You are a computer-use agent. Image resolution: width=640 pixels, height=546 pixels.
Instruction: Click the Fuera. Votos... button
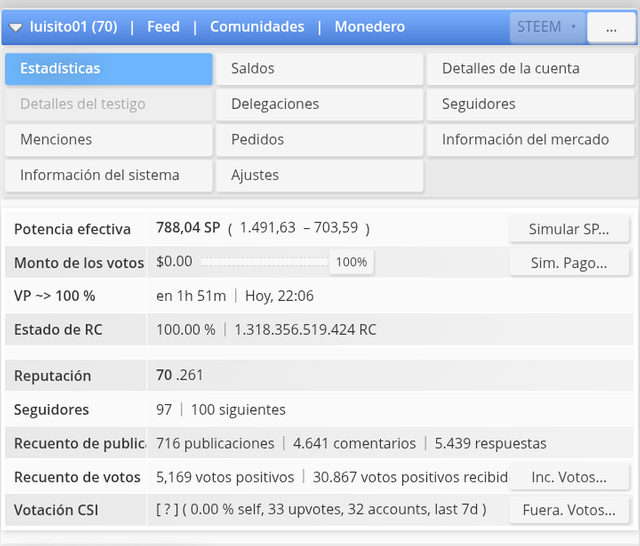coord(569,510)
